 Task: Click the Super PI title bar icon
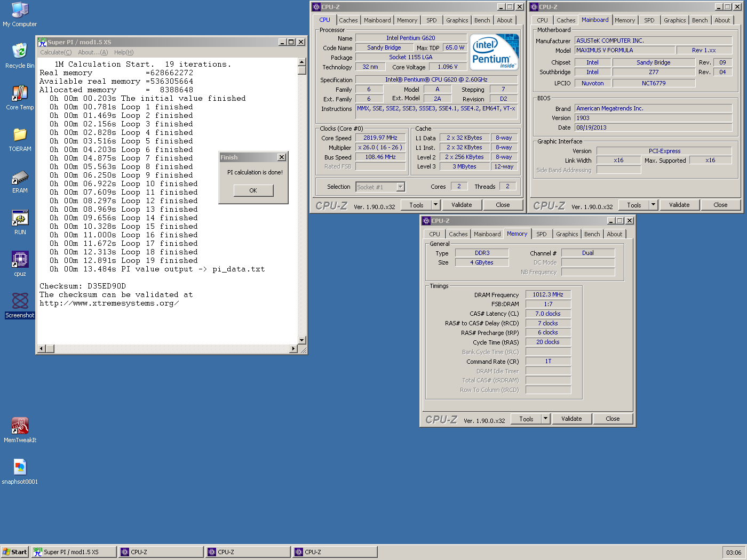(42, 42)
